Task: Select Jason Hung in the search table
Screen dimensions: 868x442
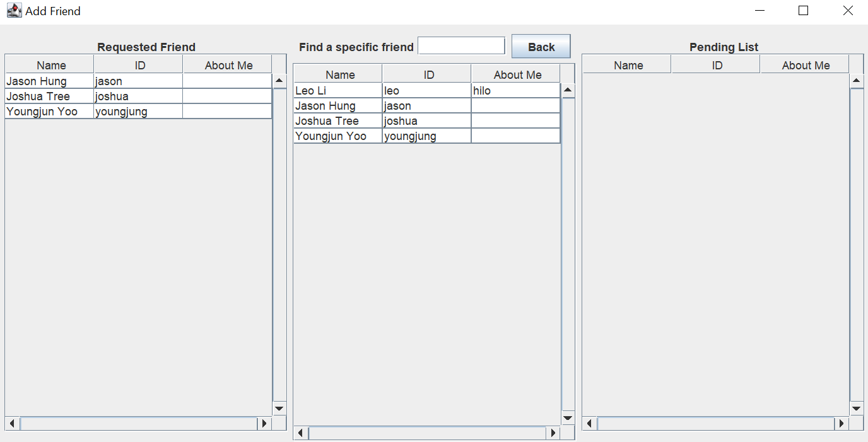Action: (338, 106)
